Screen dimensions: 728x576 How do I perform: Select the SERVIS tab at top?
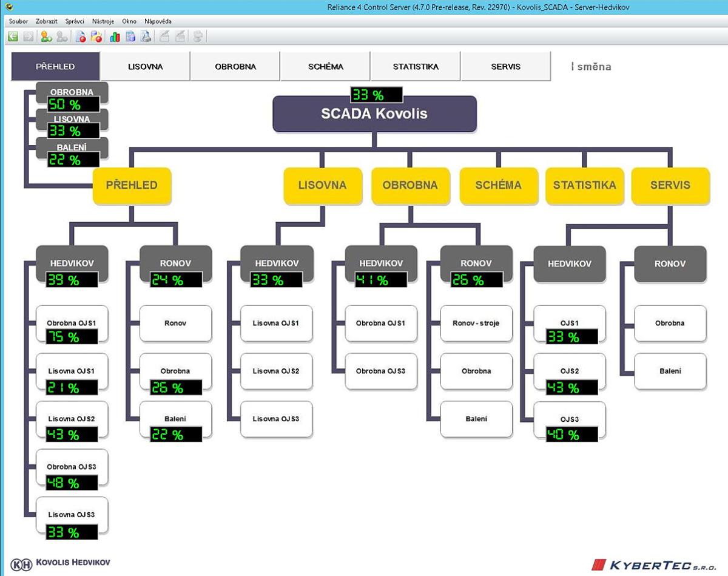tap(505, 67)
